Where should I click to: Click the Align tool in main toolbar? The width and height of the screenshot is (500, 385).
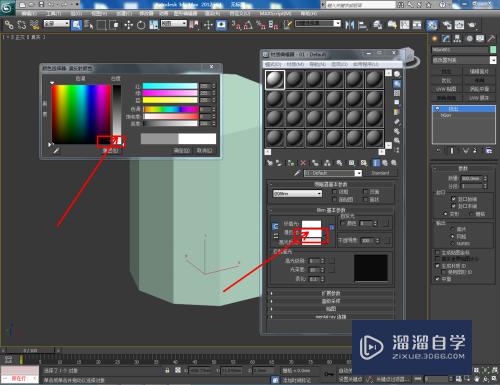[x=362, y=25]
